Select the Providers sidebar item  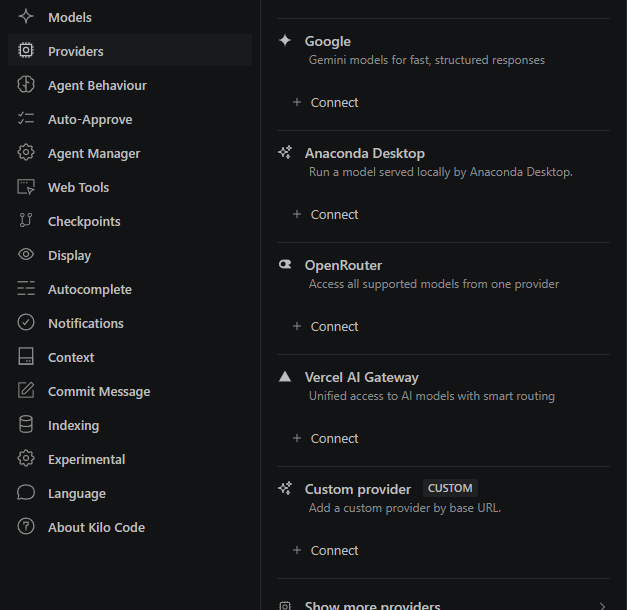tap(130, 51)
